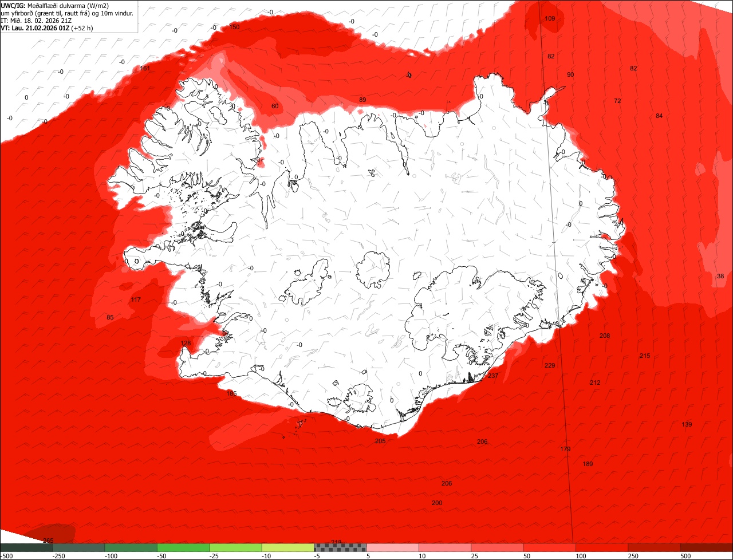Click the flux value 60 in the pink area

275,106
